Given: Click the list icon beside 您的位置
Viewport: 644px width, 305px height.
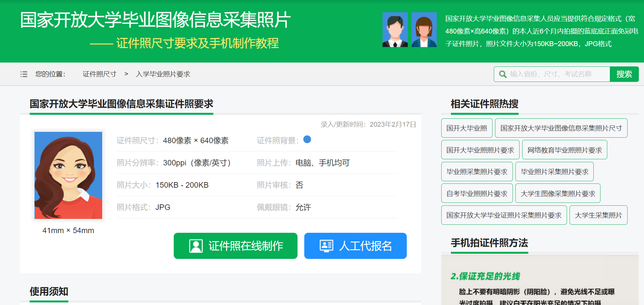Looking at the screenshot, I should 24,74.
